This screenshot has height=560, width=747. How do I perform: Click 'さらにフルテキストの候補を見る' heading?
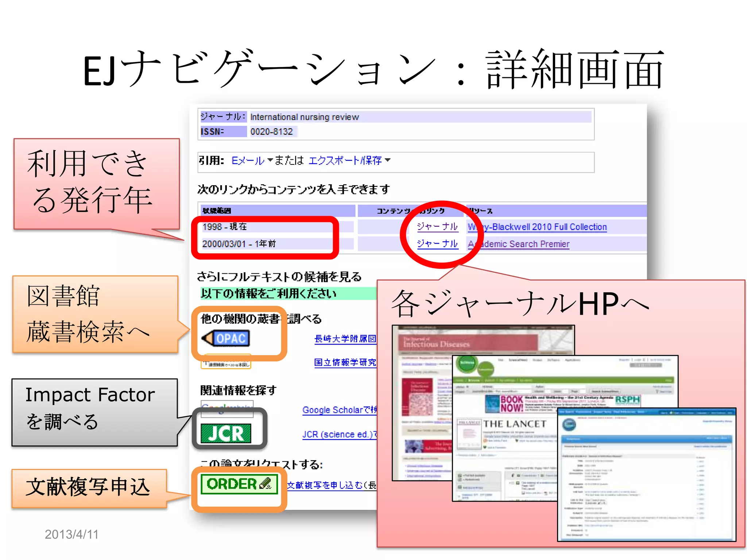point(279,277)
